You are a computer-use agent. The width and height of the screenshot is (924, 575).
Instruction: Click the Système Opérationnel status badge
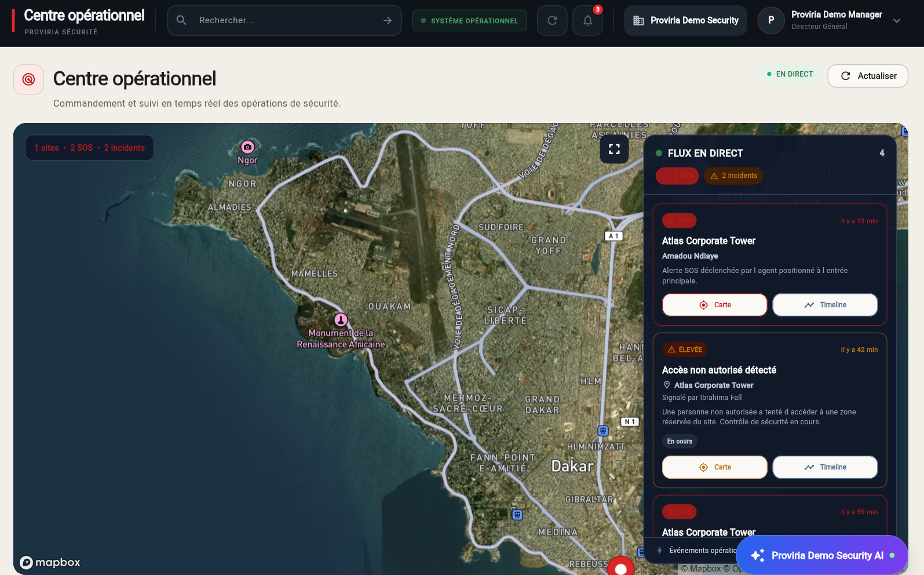pyautogui.click(x=469, y=20)
